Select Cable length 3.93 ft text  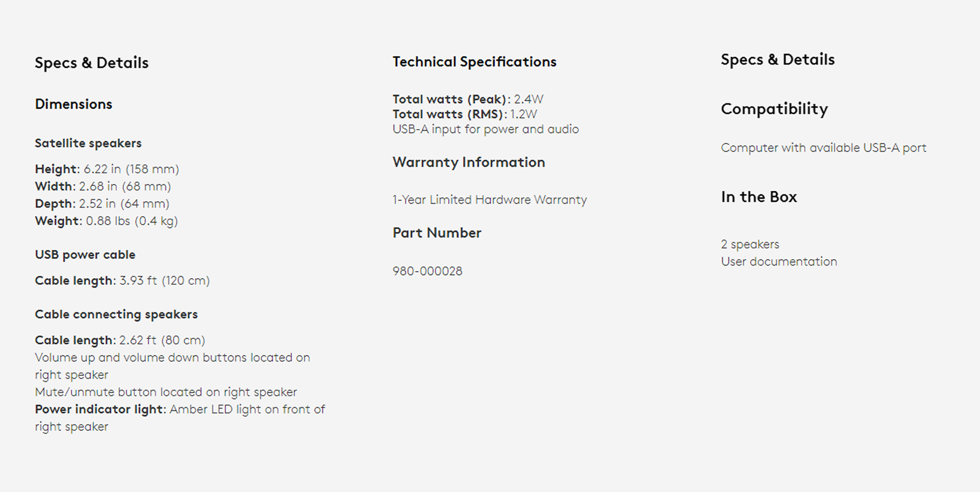[122, 281]
